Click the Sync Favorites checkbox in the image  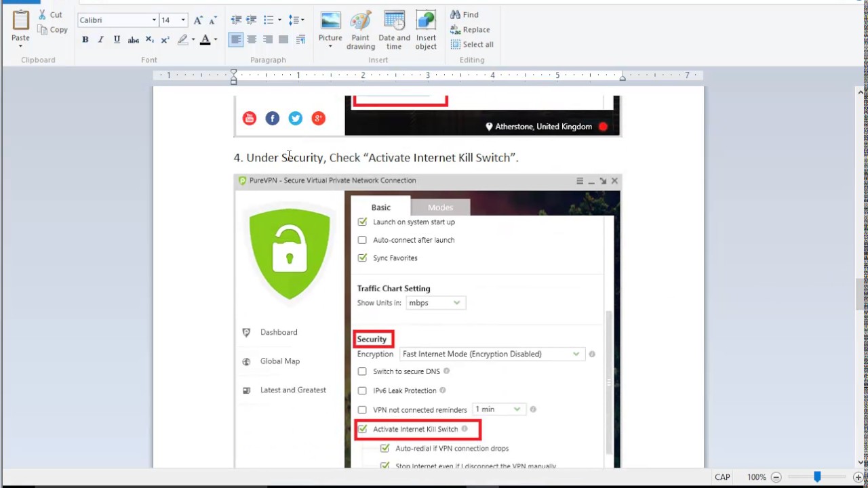362,258
